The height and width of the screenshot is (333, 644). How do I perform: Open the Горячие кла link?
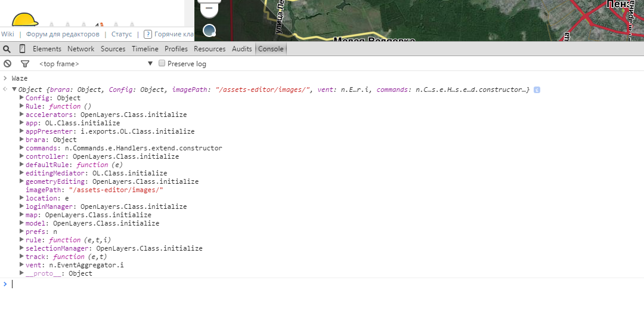point(174,34)
